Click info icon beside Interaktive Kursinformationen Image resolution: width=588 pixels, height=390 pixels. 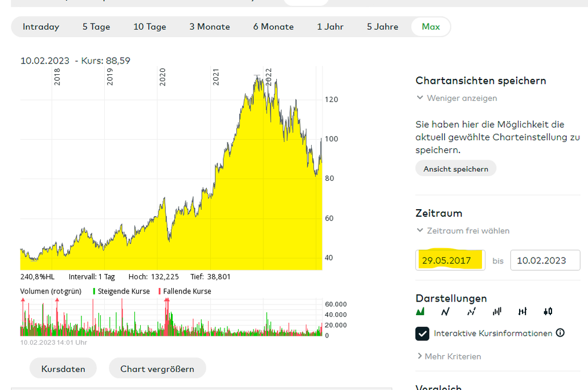click(x=560, y=333)
